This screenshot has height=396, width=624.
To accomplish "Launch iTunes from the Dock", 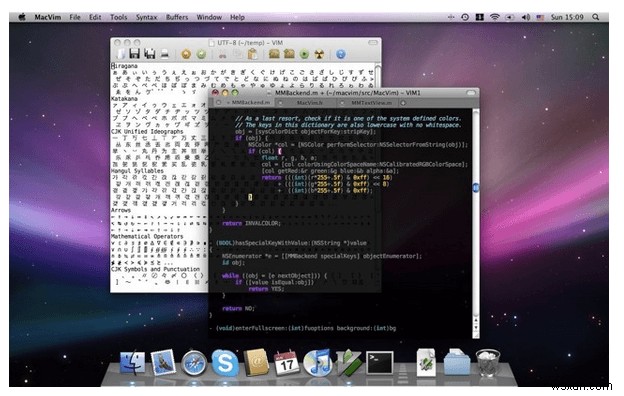I will pos(317,363).
